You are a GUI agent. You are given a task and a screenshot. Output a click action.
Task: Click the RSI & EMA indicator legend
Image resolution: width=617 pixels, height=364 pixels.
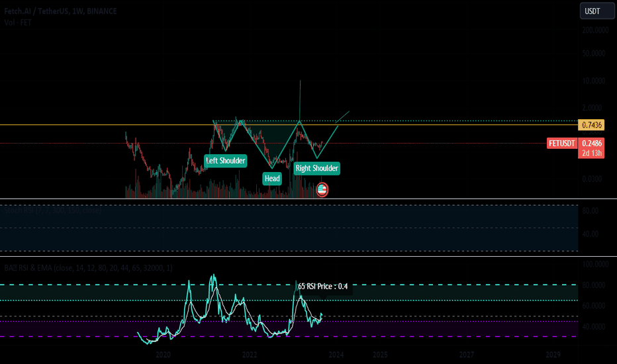(88, 268)
